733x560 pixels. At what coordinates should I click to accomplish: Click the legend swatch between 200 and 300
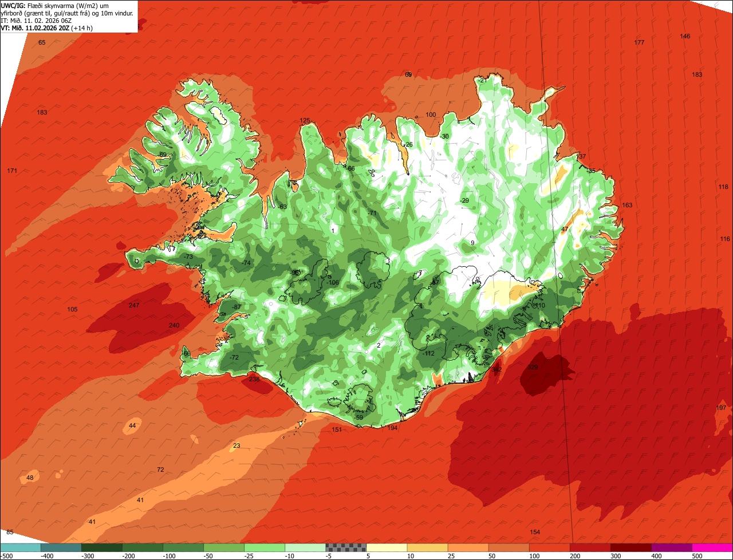(590, 547)
